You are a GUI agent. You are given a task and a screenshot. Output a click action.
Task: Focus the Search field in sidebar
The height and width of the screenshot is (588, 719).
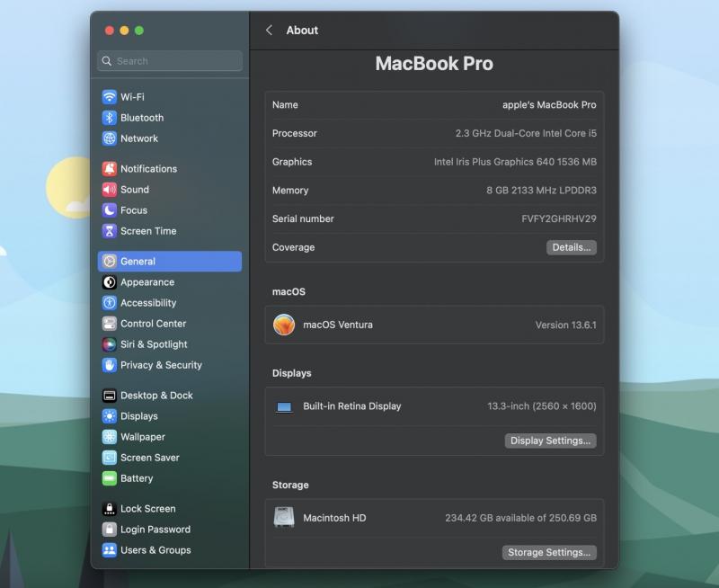[170, 61]
